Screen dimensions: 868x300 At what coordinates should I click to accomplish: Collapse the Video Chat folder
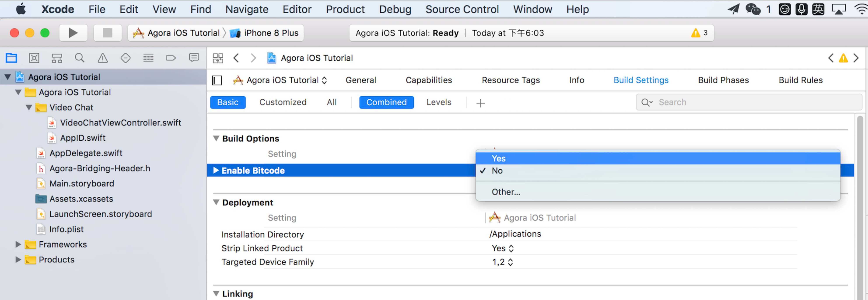tap(29, 107)
